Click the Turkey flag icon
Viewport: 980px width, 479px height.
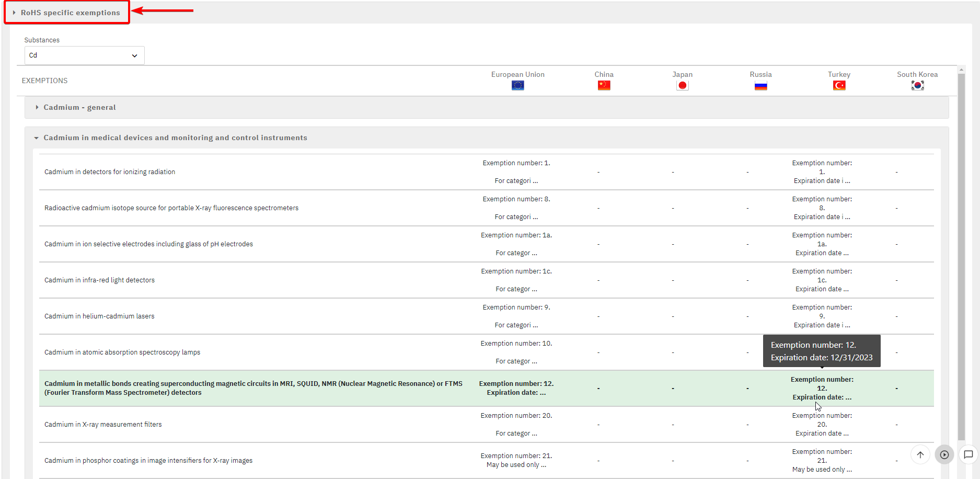pyautogui.click(x=839, y=86)
